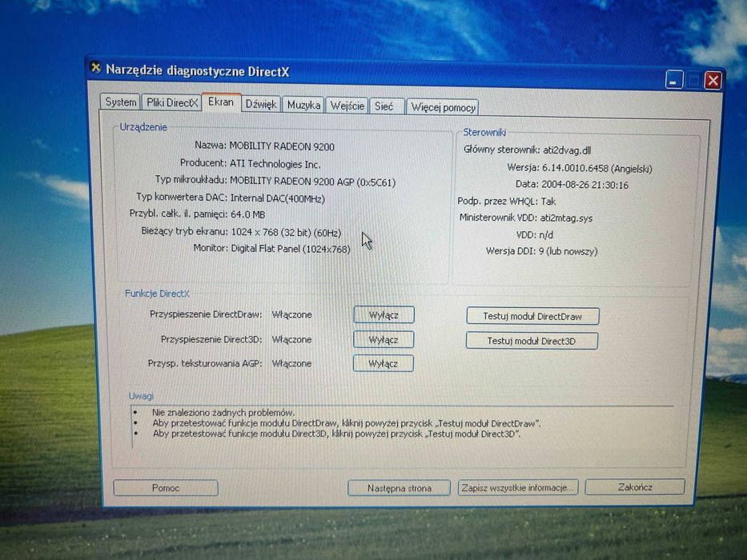Go to the Sieć tab
Screen dimensions: 747x560
[387, 106]
